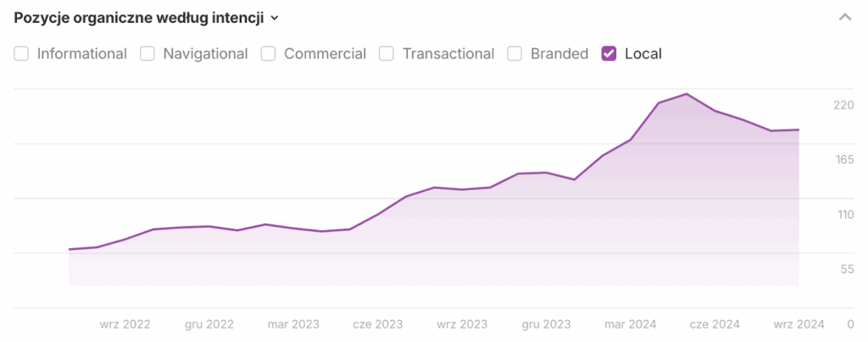The width and height of the screenshot is (868, 342).
Task: Open the 'Pozycje organiczne według intencji' dropdown
Action: click(147, 17)
